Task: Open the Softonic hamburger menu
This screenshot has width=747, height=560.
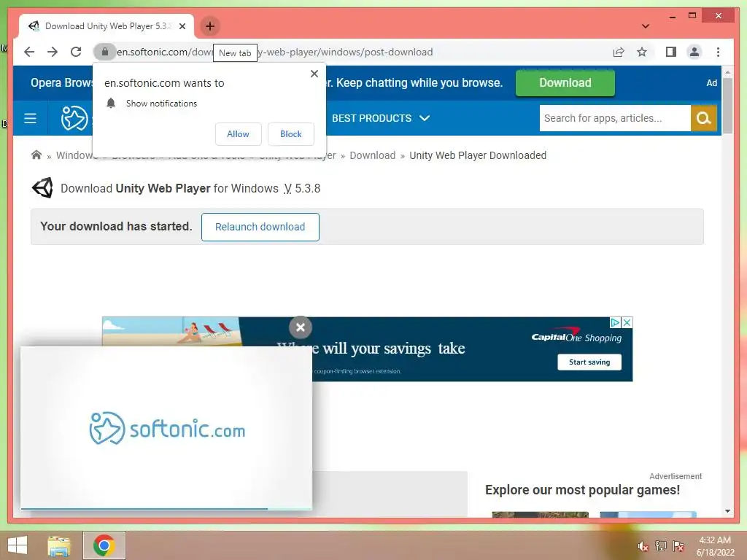Action: pyautogui.click(x=30, y=118)
